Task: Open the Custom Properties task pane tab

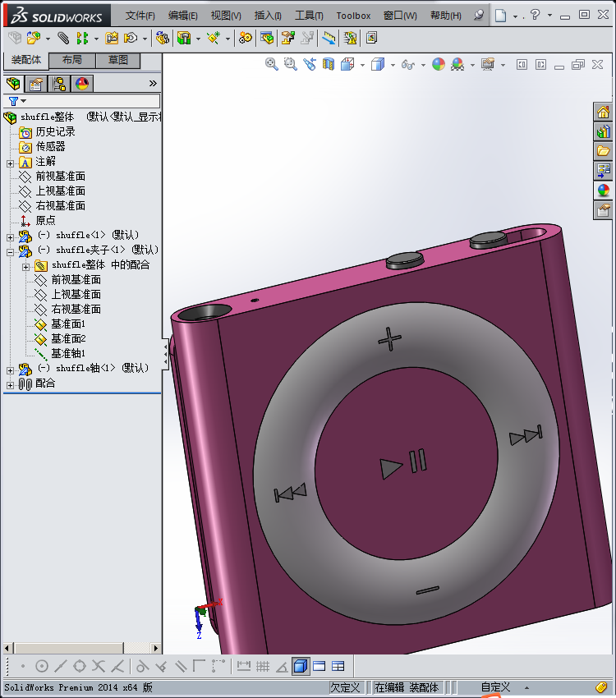Action: 604,210
